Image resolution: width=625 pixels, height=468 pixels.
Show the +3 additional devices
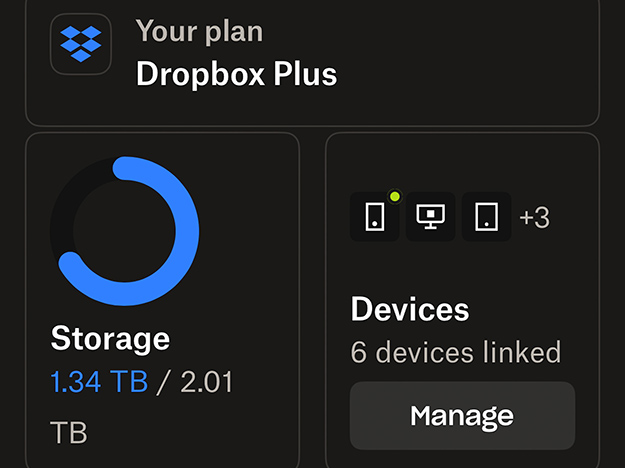(534, 218)
